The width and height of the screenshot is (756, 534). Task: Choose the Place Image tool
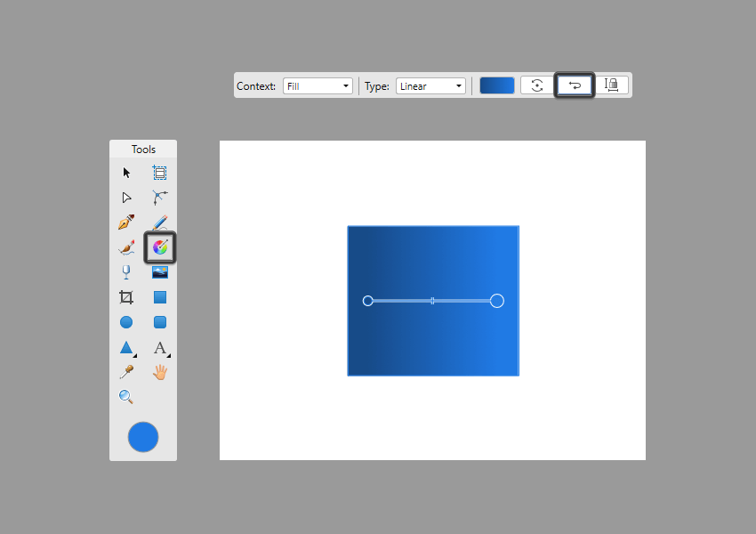tap(159, 272)
